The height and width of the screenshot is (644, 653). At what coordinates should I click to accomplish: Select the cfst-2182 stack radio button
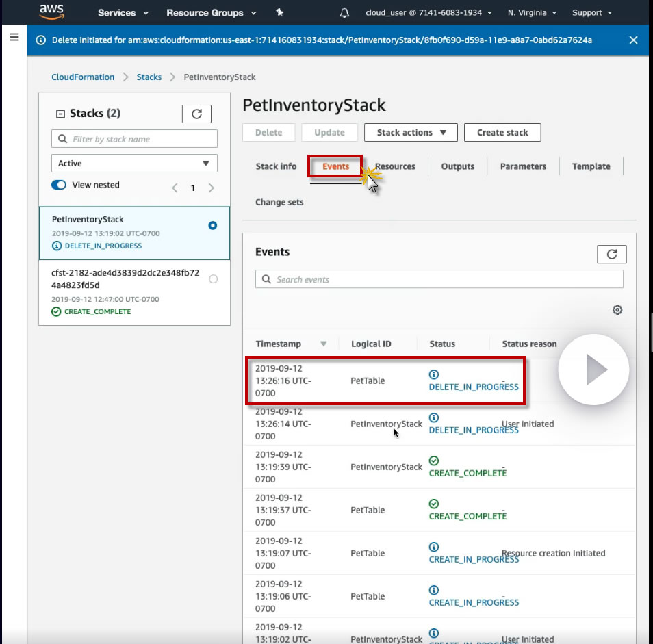click(214, 279)
